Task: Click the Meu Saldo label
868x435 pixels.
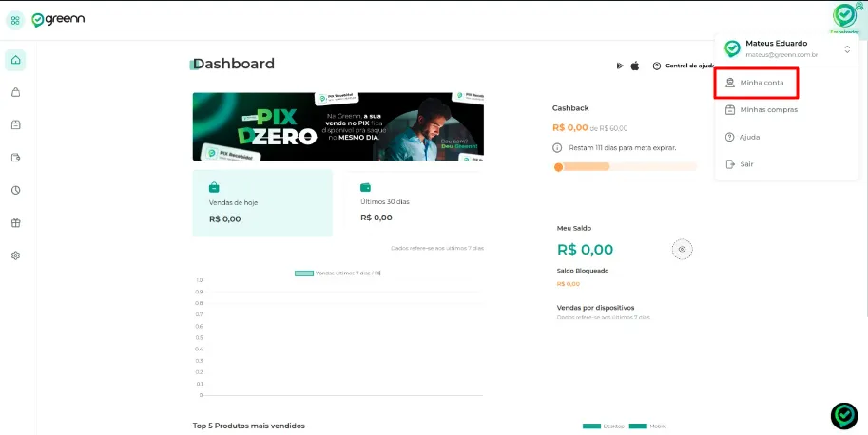Action: [574, 228]
